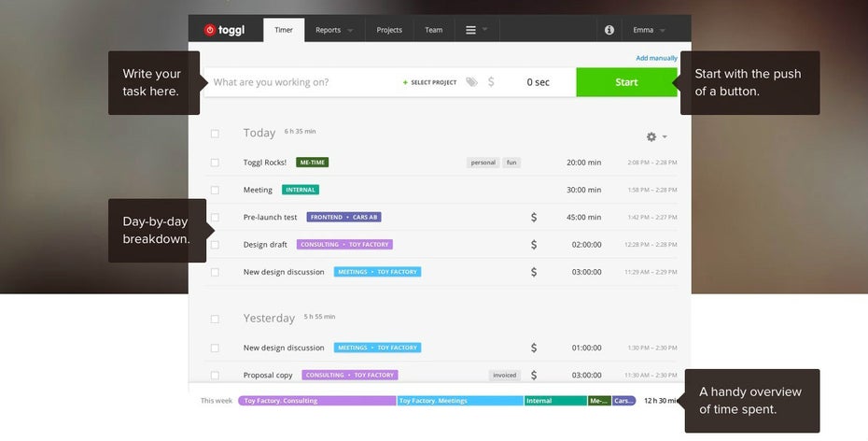Select all Yesterday entries checkbox

coord(215,320)
